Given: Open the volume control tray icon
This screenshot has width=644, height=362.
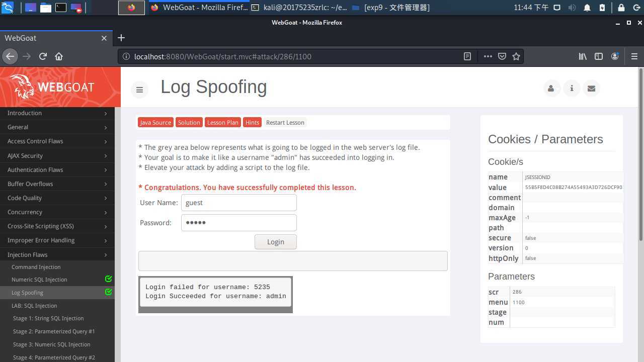Looking at the screenshot, I should pos(572,8).
